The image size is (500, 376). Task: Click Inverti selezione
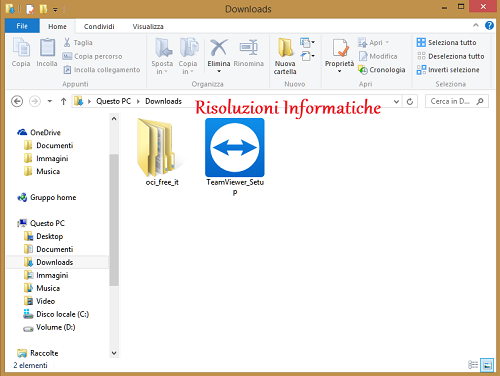click(x=448, y=70)
